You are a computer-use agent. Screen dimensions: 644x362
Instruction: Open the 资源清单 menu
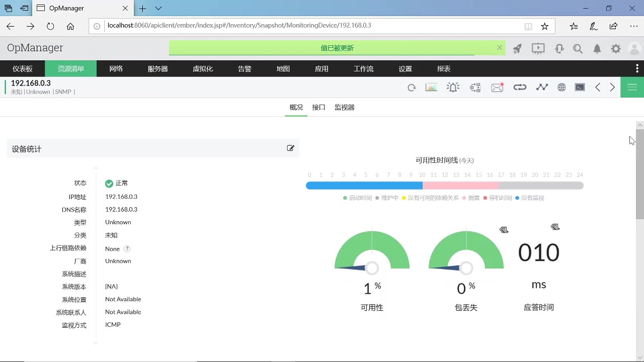70,69
